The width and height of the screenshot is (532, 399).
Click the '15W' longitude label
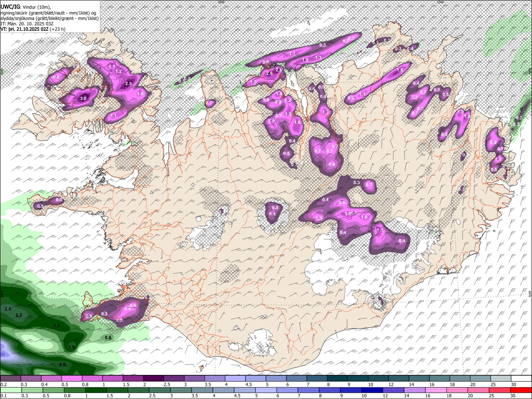[440, 2]
